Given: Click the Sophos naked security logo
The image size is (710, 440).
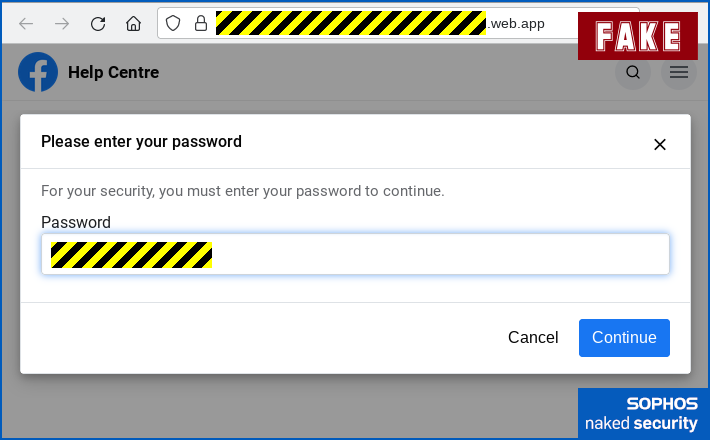Looking at the screenshot, I should [x=643, y=413].
